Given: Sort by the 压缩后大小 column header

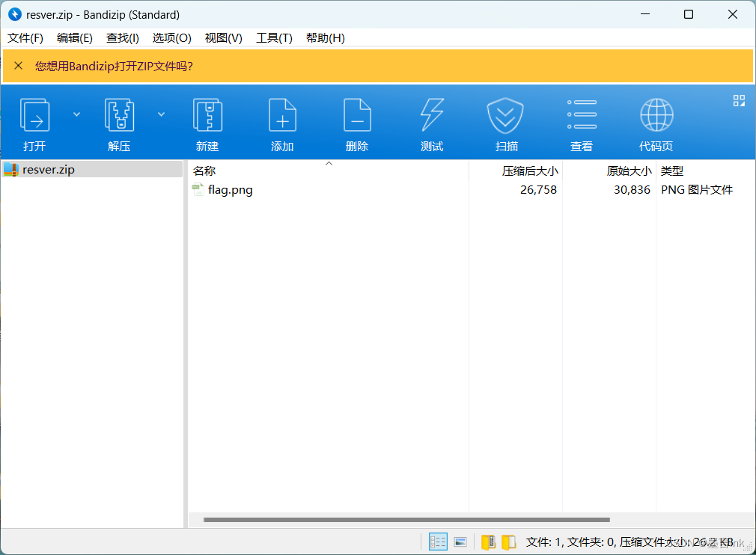Looking at the screenshot, I should 516,171.
